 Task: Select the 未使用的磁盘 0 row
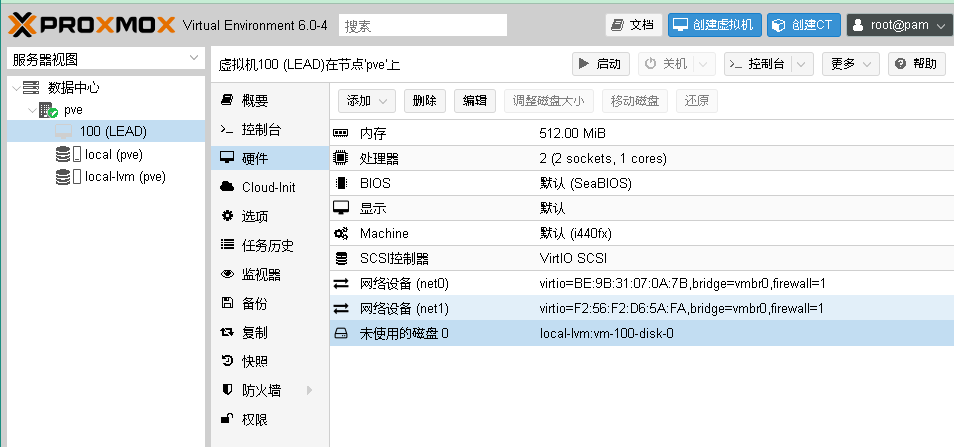click(x=642, y=333)
